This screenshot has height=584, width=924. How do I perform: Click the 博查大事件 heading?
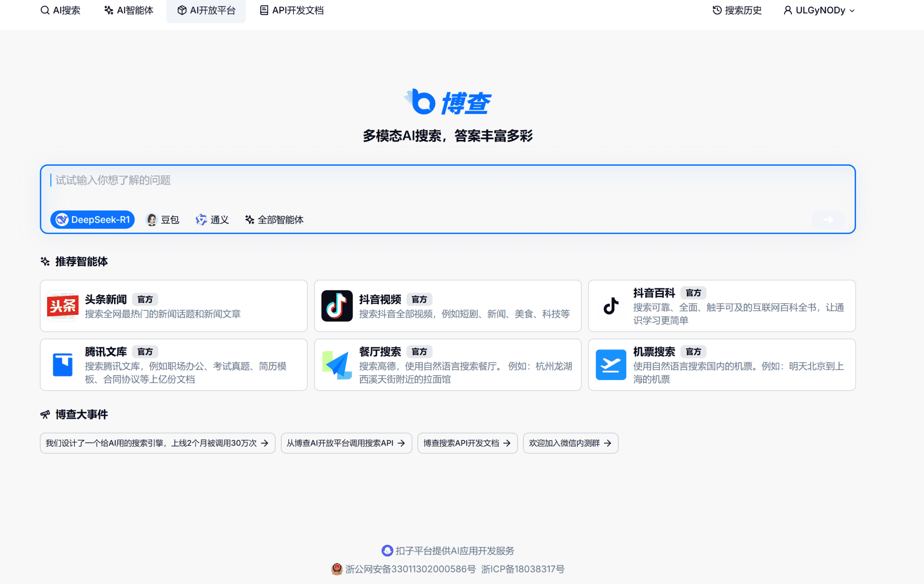pyautogui.click(x=81, y=415)
